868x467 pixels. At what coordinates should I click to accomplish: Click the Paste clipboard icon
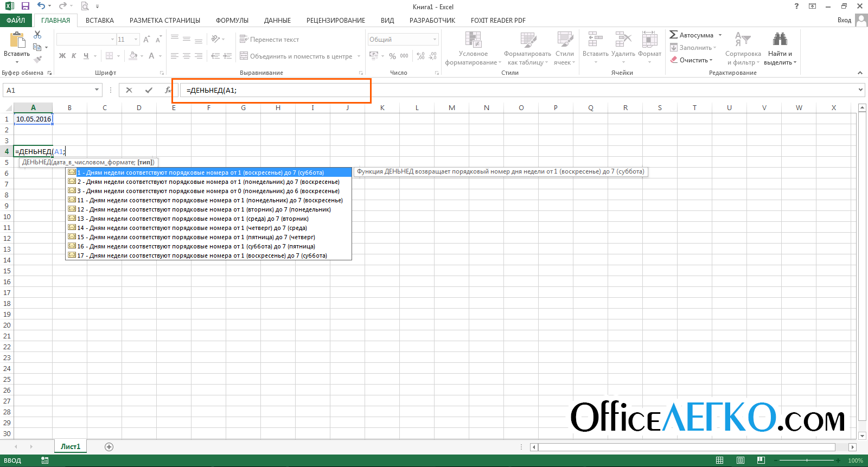click(17, 40)
